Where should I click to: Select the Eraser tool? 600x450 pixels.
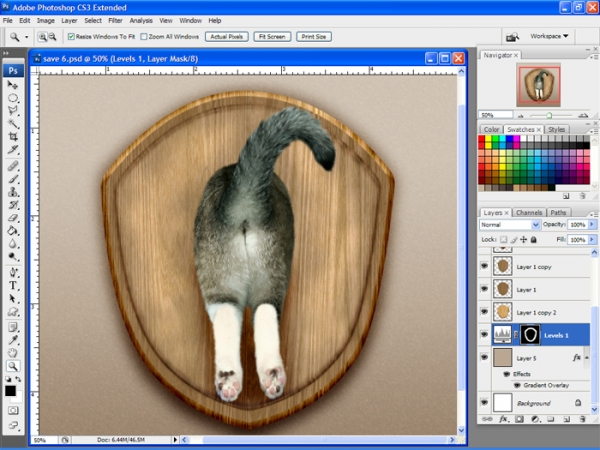click(13, 218)
